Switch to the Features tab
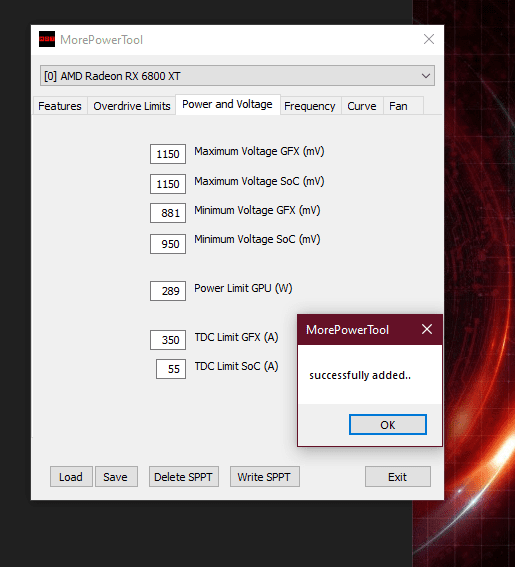 tap(60, 106)
